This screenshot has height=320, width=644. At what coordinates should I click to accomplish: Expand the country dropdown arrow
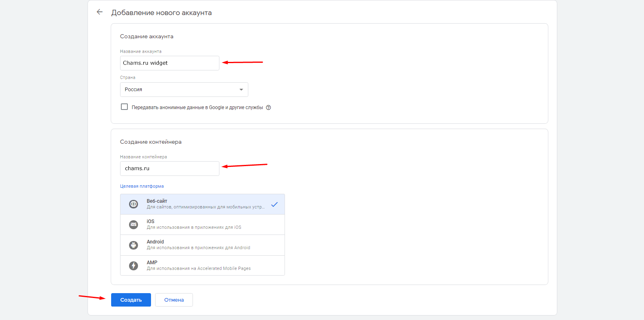click(241, 90)
